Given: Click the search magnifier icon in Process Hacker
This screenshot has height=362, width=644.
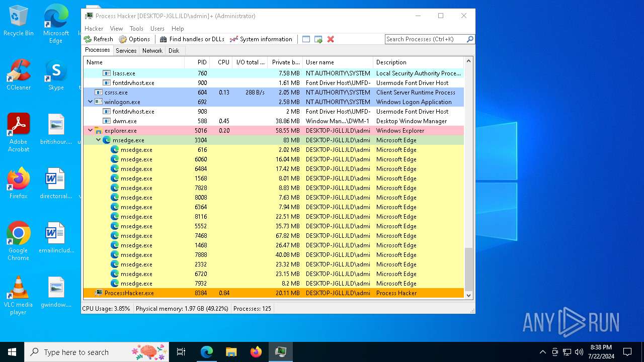Looking at the screenshot, I should (470, 39).
